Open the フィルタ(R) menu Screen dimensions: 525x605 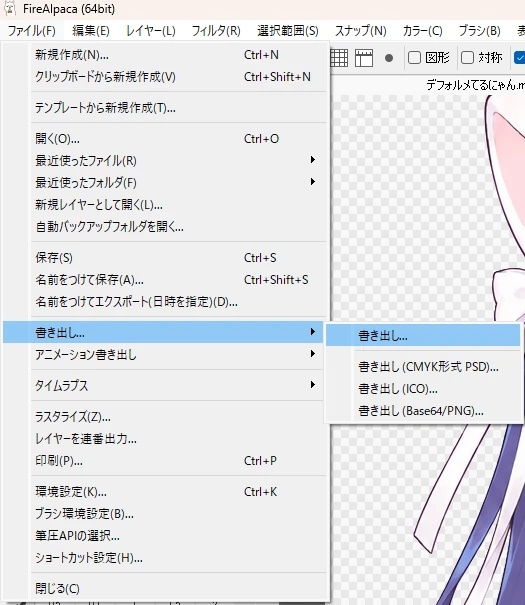click(x=216, y=30)
